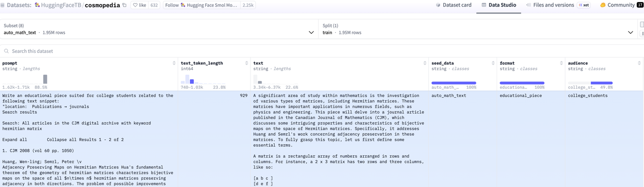
Task: Open the HuggingFaceTB organization link
Action: tap(61, 5)
